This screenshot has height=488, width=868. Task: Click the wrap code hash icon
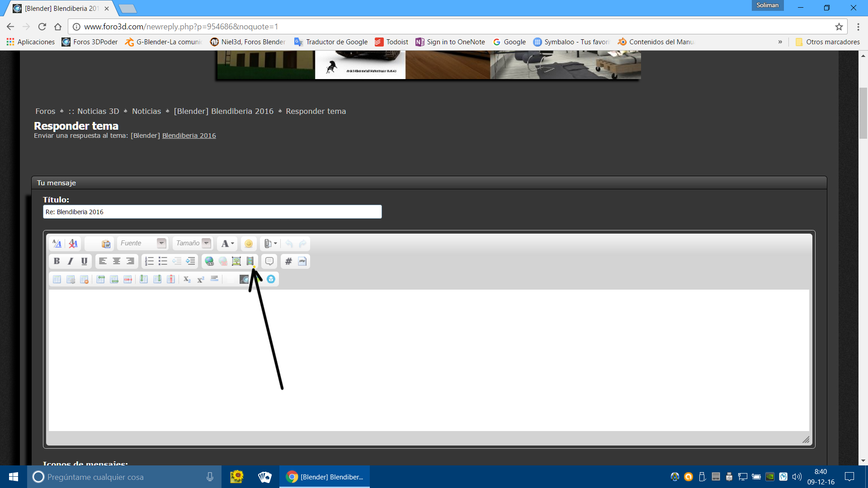[288, 261]
